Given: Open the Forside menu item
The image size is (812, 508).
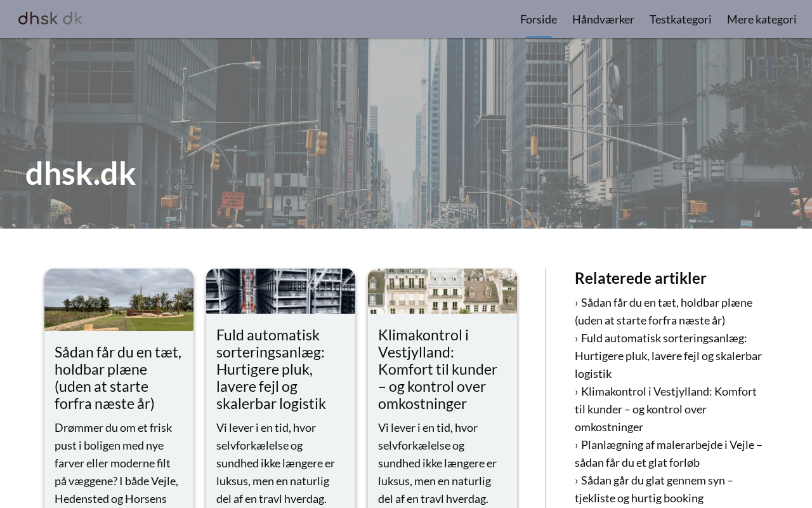Looking at the screenshot, I should [539, 19].
